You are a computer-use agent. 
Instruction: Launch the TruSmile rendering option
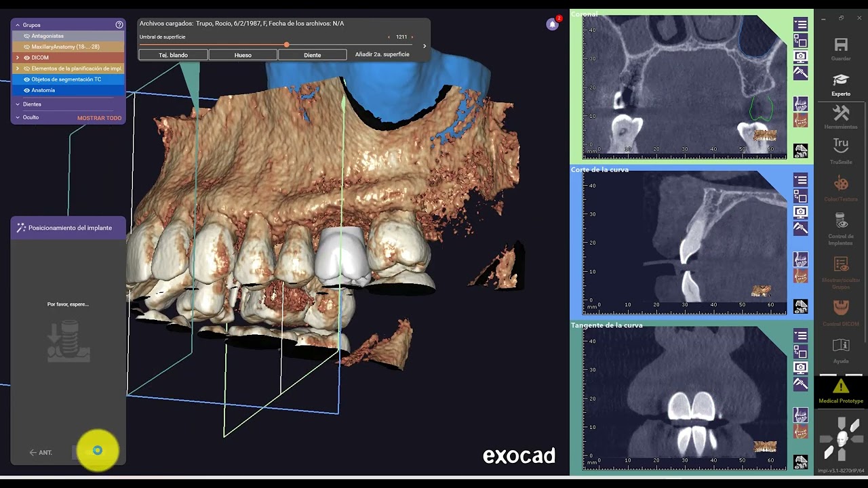coord(841,145)
